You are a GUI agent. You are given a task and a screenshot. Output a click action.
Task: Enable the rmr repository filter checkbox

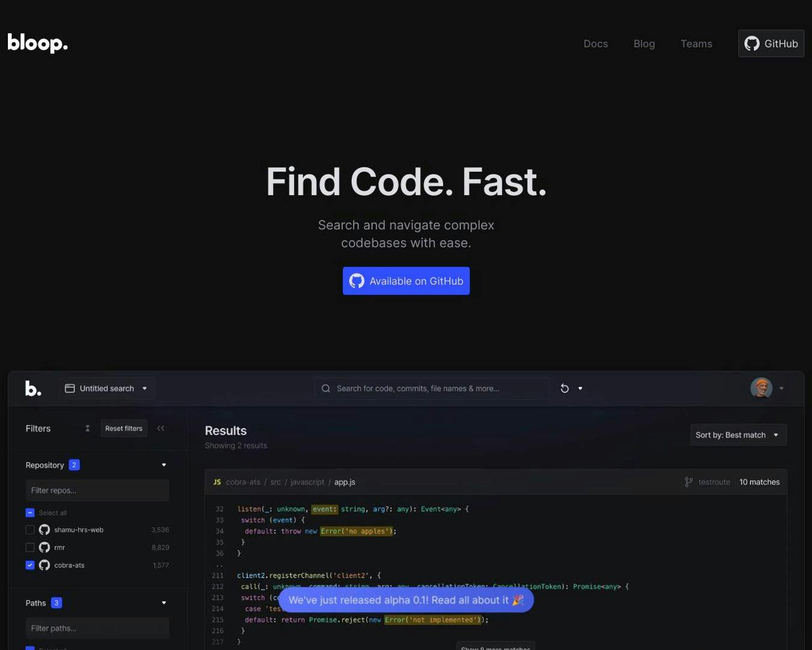(30, 547)
